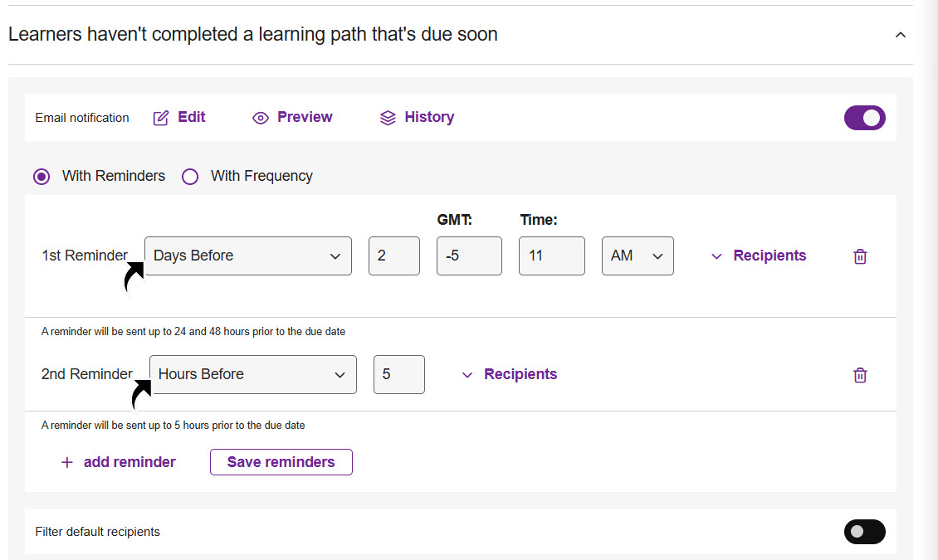
Task: Open the AM/PM dropdown
Action: pos(637,256)
